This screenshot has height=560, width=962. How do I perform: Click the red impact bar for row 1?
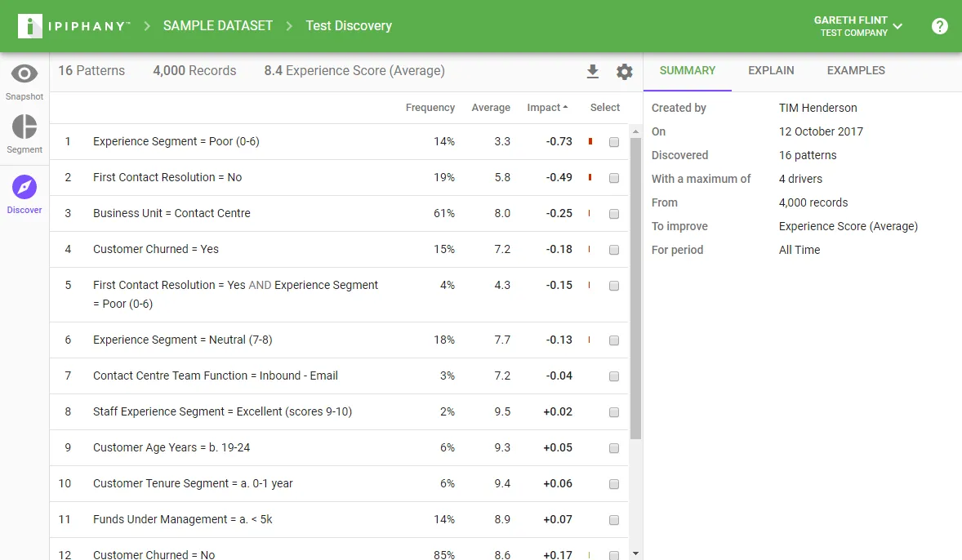coord(590,141)
